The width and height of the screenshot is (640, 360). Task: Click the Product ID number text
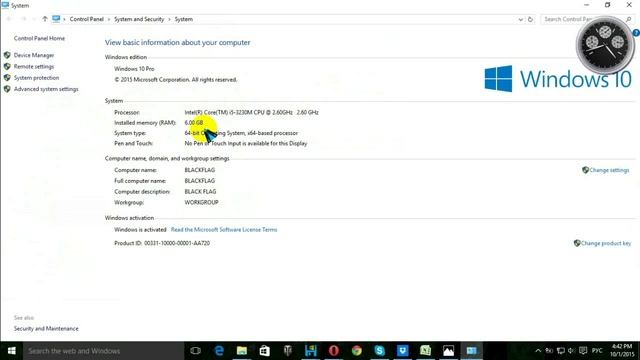point(162,243)
